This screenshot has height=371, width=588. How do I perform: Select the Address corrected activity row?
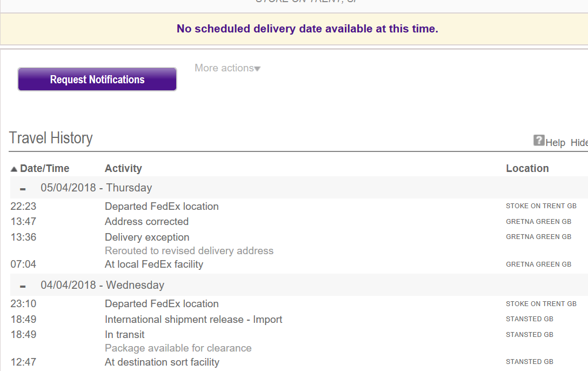coord(146,221)
